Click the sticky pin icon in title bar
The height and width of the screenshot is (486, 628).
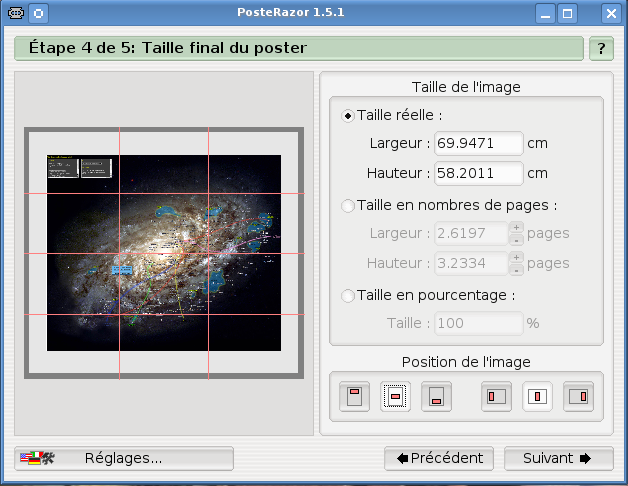pos(38,13)
